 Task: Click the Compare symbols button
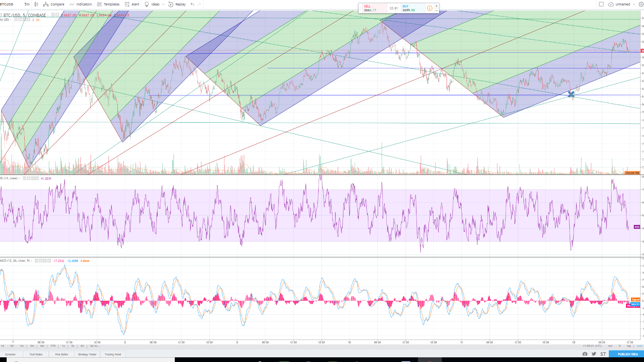[x=54, y=4]
